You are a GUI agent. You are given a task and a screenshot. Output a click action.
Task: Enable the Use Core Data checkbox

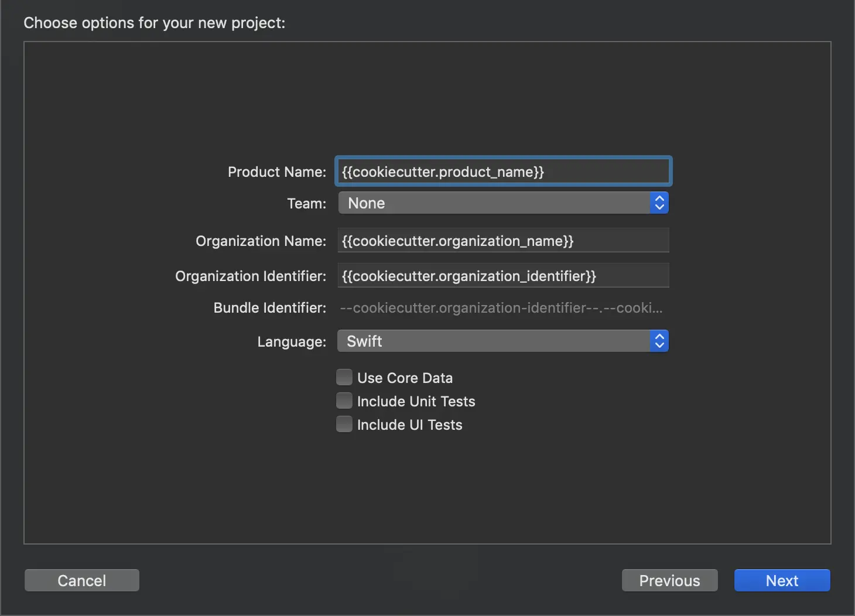pyautogui.click(x=344, y=378)
